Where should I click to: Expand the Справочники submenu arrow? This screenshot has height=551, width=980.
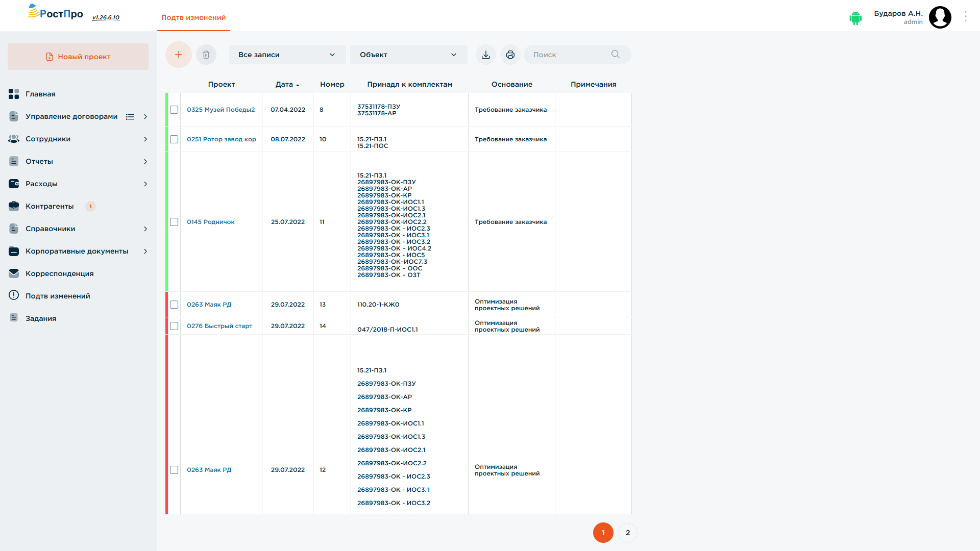pyautogui.click(x=145, y=229)
